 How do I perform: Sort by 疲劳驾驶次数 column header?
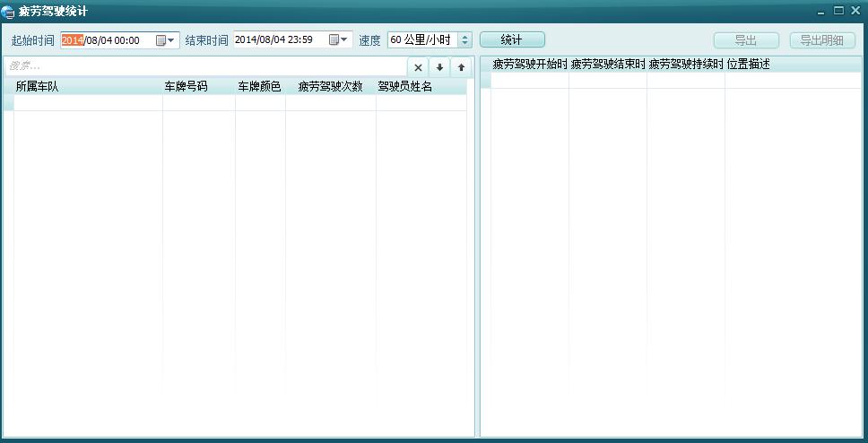(x=330, y=87)
